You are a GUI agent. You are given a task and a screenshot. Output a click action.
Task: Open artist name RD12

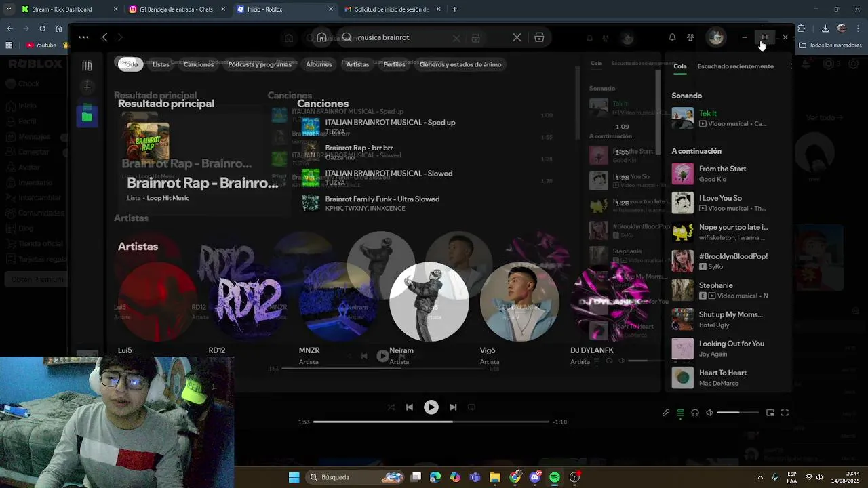[x=217, y=350]
